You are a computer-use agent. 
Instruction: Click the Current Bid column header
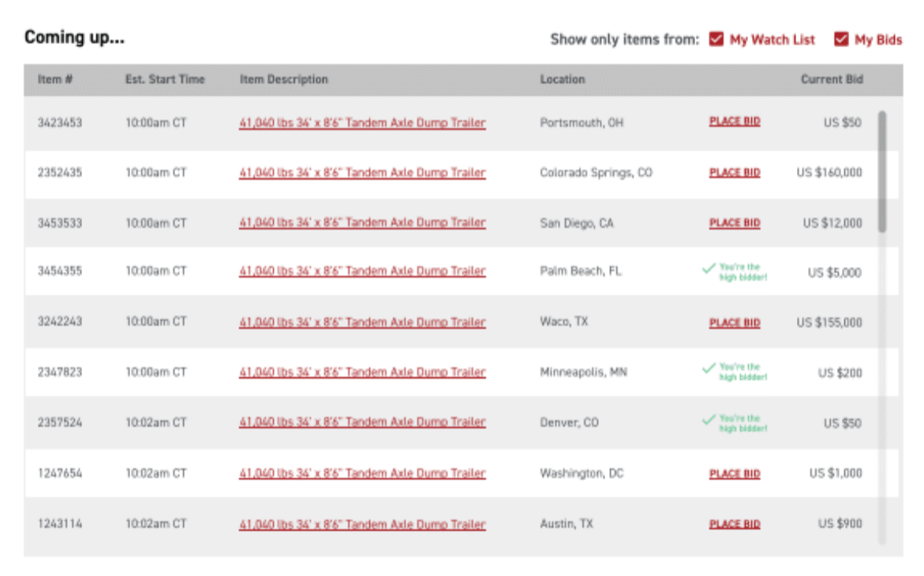tap(832, 80)
